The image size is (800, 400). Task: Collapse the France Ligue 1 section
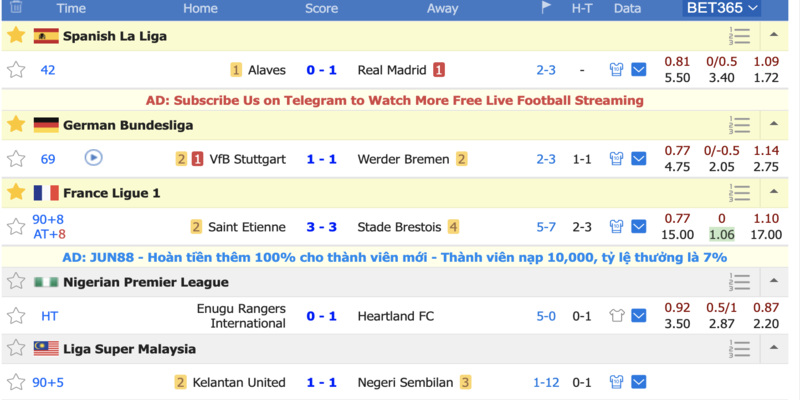pos(774,193)
